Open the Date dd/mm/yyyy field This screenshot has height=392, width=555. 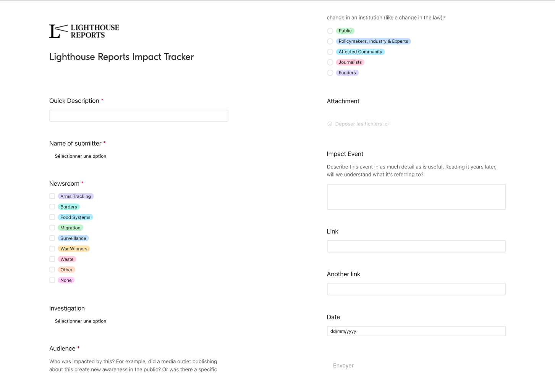(x=416, y=331)
